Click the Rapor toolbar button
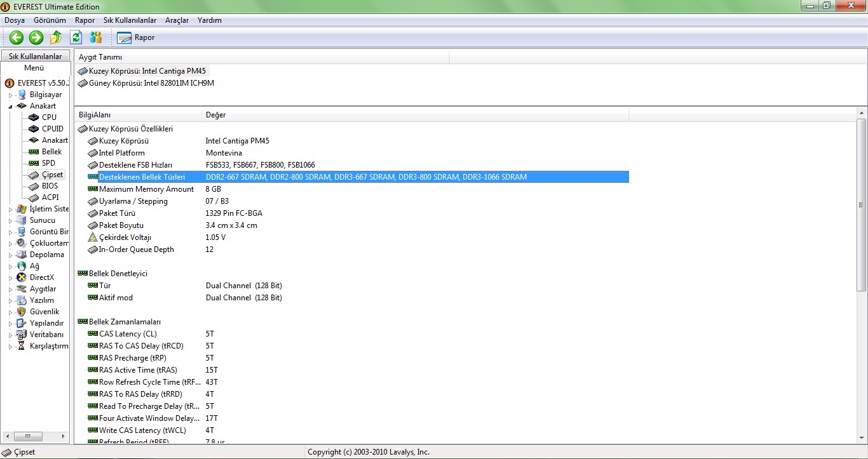The width and height of the screenshot is (868, 459). (136, 37)
